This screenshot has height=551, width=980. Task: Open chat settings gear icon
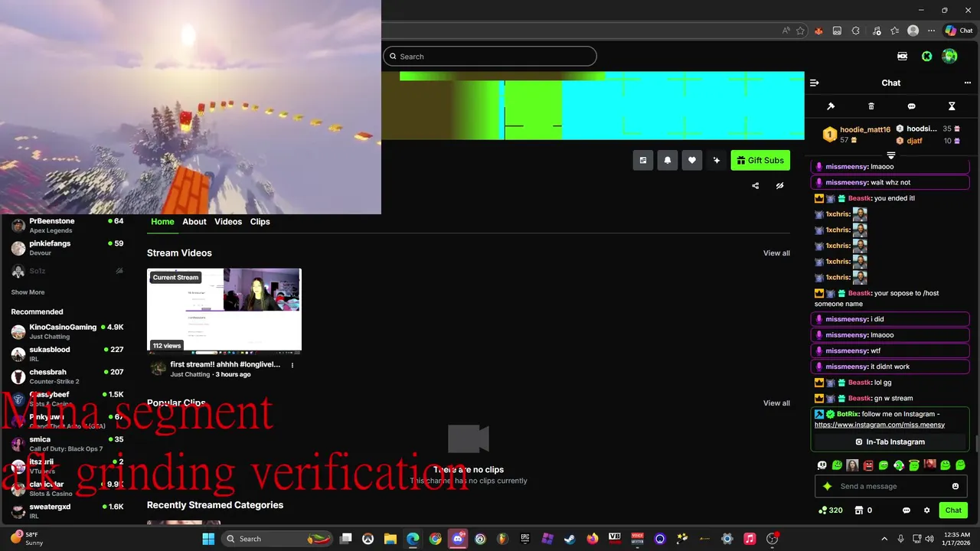[x=926, y=510]
